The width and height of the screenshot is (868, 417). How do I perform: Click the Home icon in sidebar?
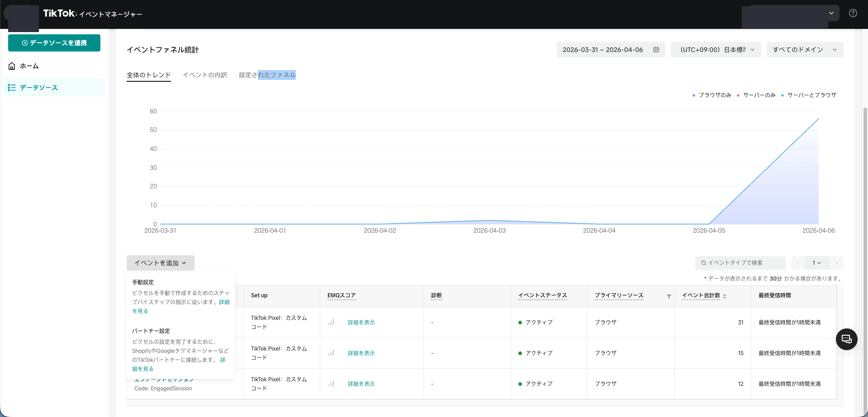click(12, 66)
